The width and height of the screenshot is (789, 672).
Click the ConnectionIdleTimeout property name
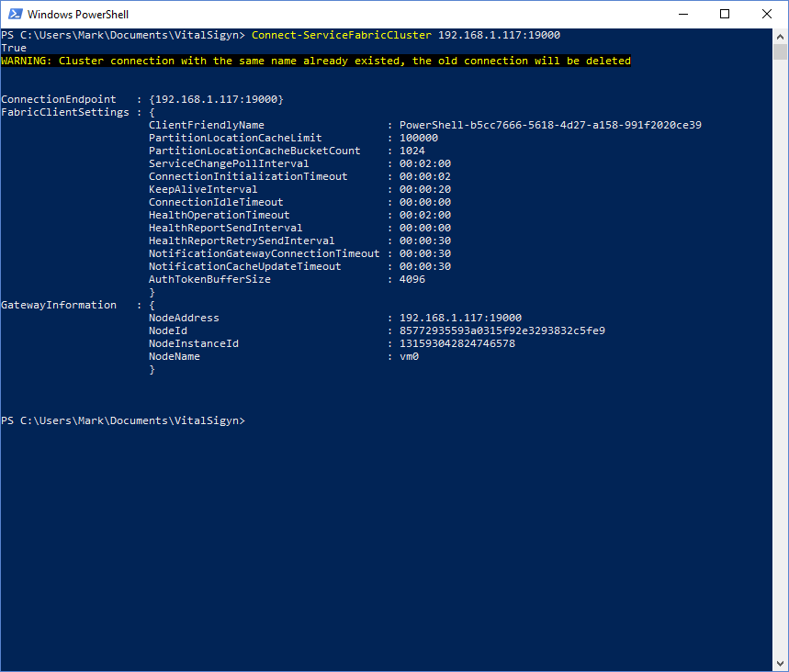(216, 202)
